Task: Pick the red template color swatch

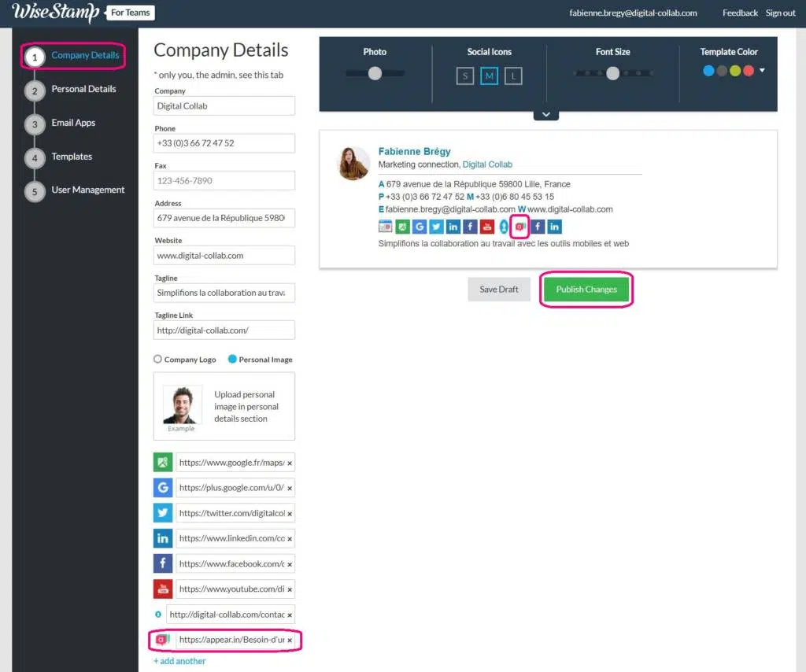Action: click(749, 71)
